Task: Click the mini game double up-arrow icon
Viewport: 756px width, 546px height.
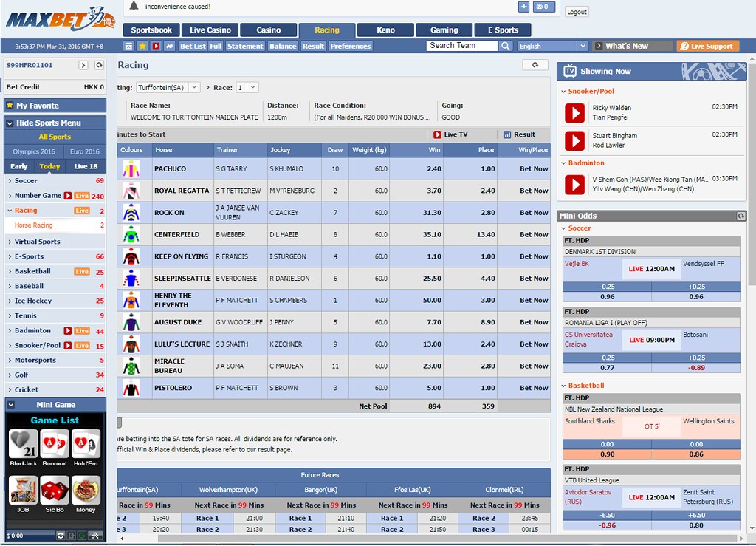Action: [95, 536]
